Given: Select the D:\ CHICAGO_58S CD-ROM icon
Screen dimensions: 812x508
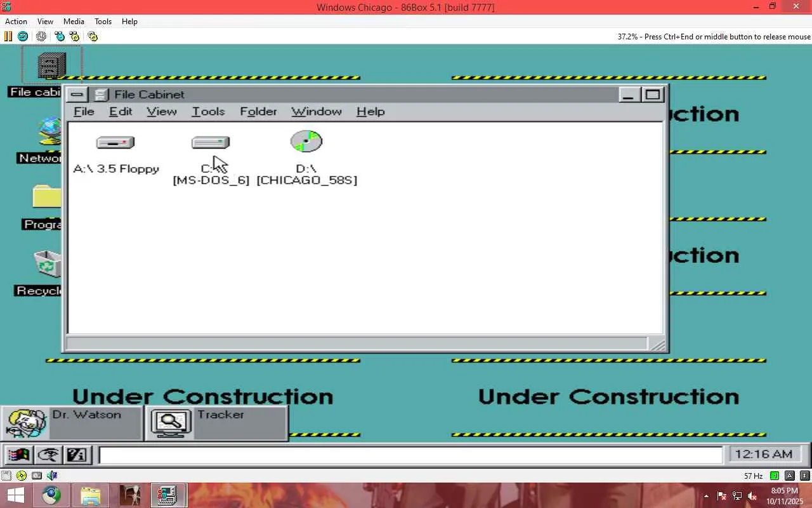Looking at the screenshot, I should [x=306, y=142].
